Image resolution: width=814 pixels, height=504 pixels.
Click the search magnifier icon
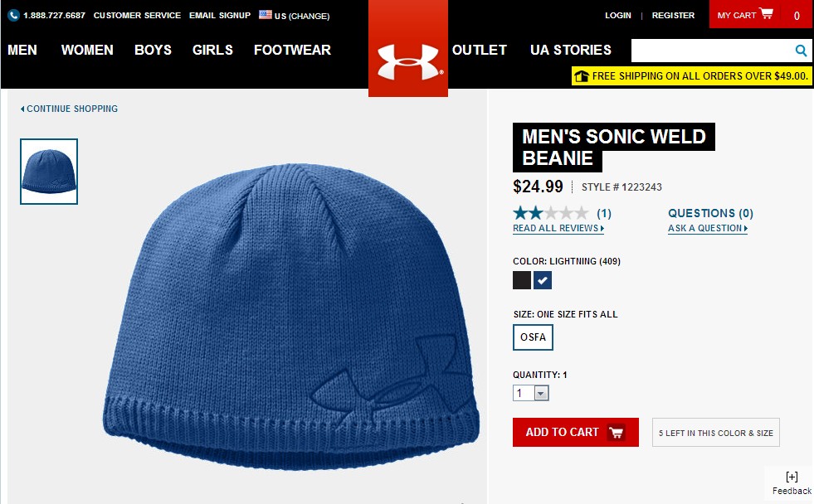pos(801,51)
